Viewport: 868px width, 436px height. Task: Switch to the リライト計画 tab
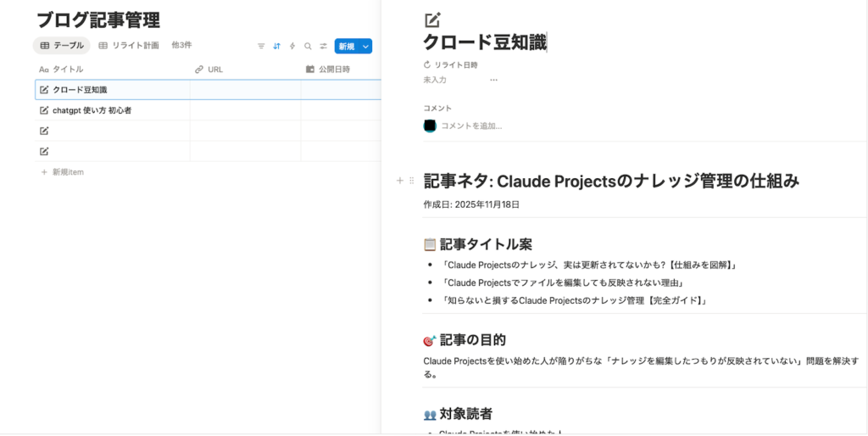click(x=129, y=46)
